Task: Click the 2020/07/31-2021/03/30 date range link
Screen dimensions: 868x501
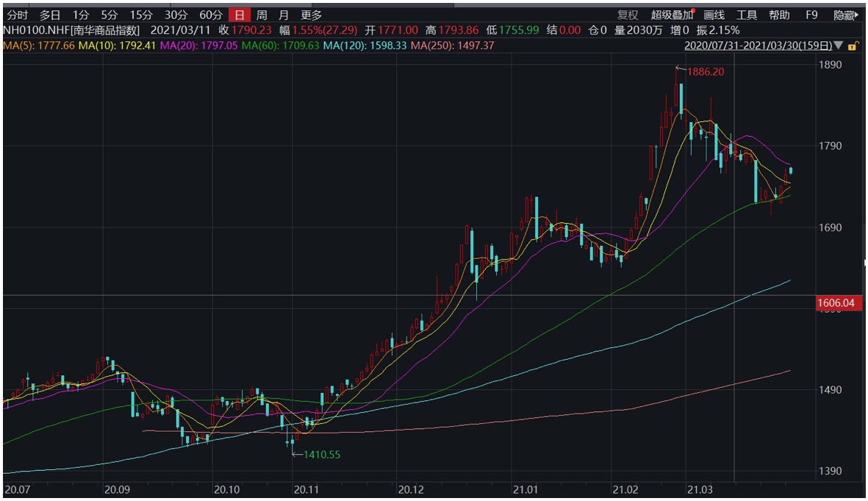Action: (x=757, y=46)
